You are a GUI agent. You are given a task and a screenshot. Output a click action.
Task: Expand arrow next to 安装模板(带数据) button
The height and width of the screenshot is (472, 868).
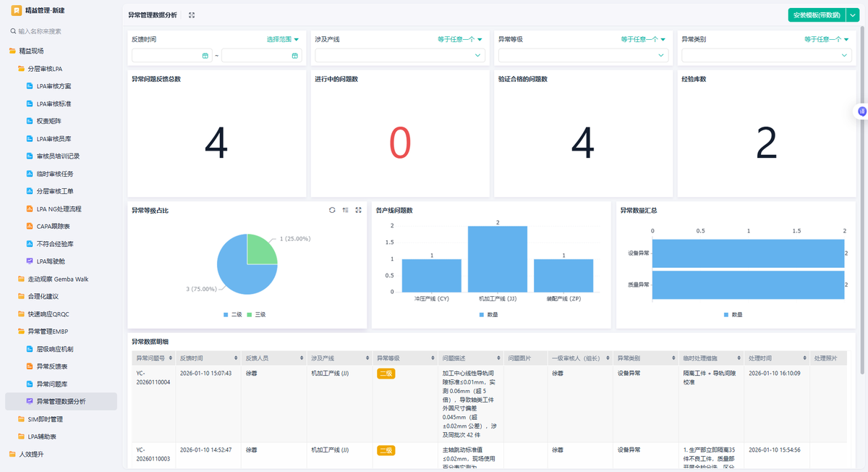click(853, 15)
